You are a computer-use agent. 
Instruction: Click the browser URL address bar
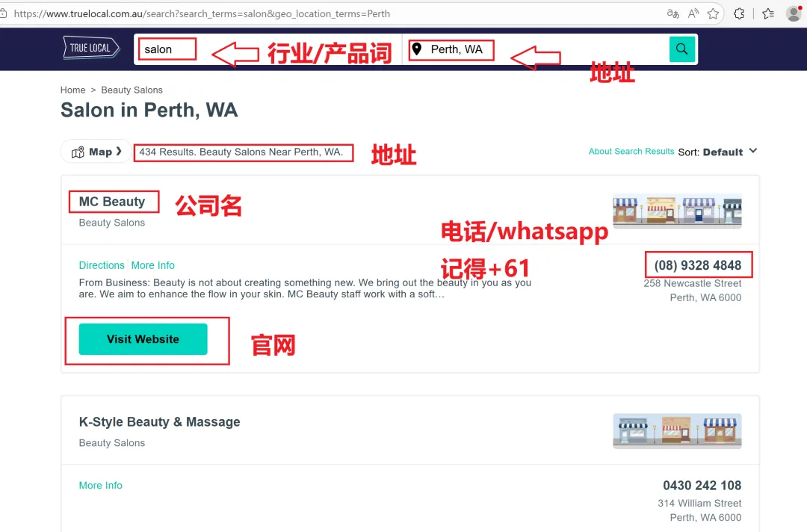click(x=335, y=14)
